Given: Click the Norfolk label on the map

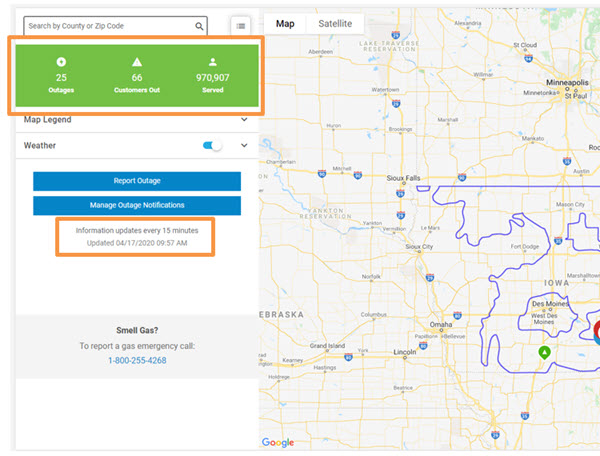Looking at the screenshot, I should [371, 276].
